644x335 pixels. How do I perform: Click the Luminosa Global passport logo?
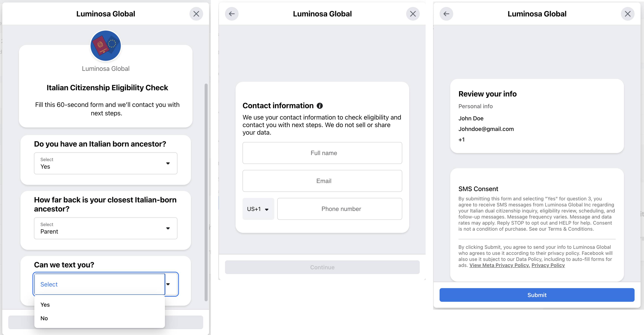tap(106, 46)
